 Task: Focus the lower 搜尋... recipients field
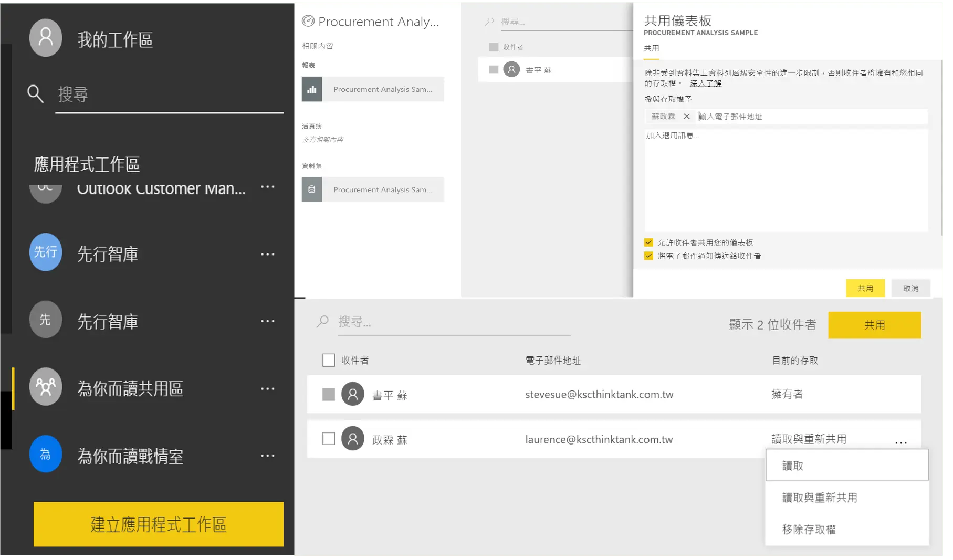click(455, 323)
